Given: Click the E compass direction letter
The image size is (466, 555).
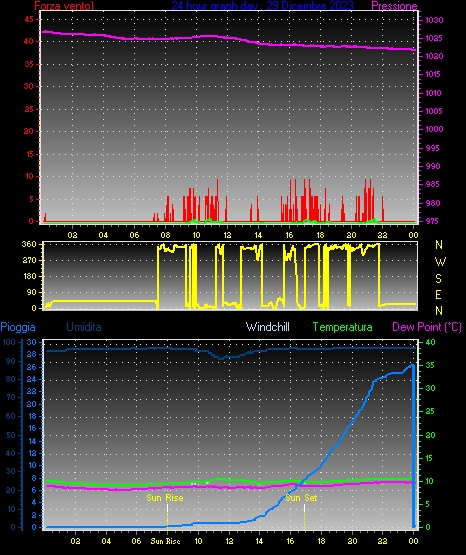Looking at the screenshot, I should pos(438,294).
